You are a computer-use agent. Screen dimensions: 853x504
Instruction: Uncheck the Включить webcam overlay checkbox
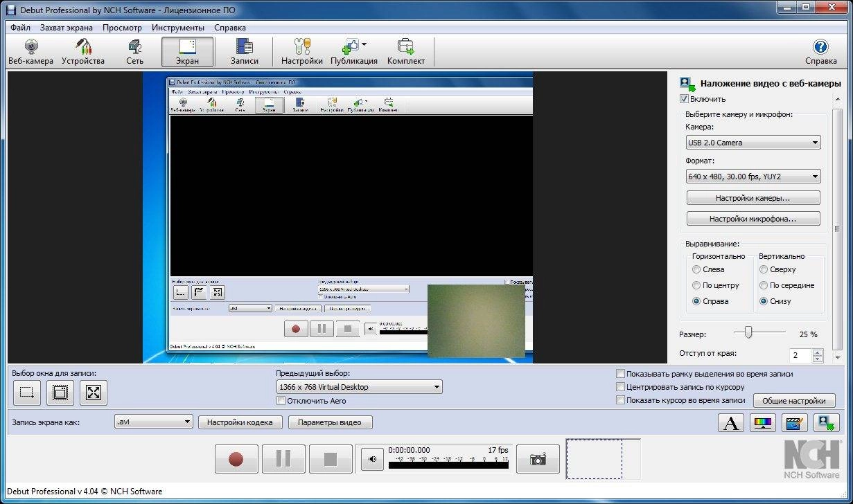pos(685,99)
